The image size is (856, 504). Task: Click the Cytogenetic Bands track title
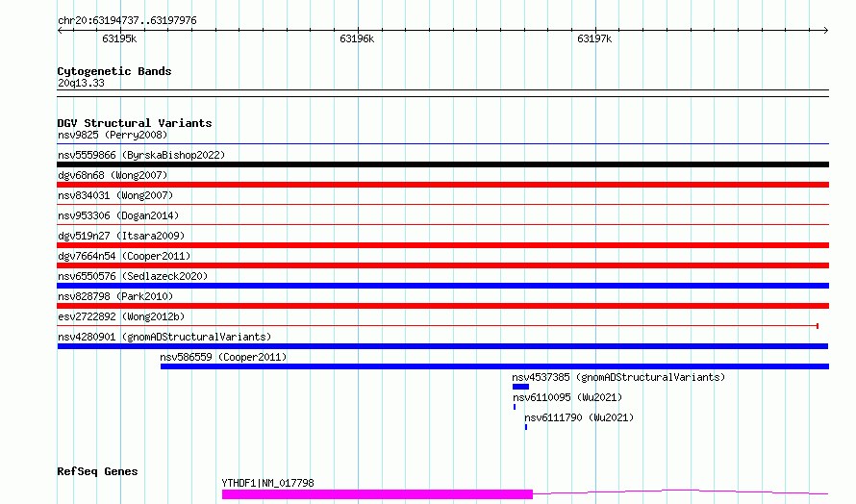click(114, 71)
